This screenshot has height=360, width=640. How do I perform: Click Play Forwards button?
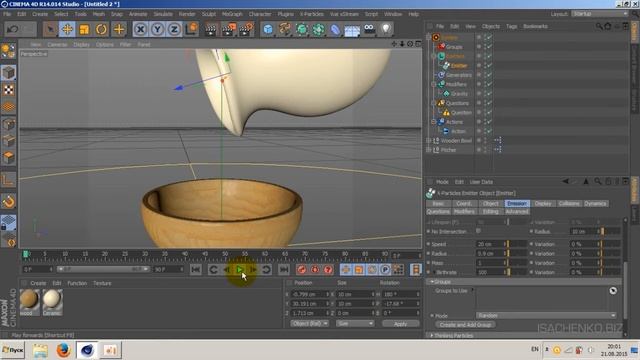[x=240, y=269]
